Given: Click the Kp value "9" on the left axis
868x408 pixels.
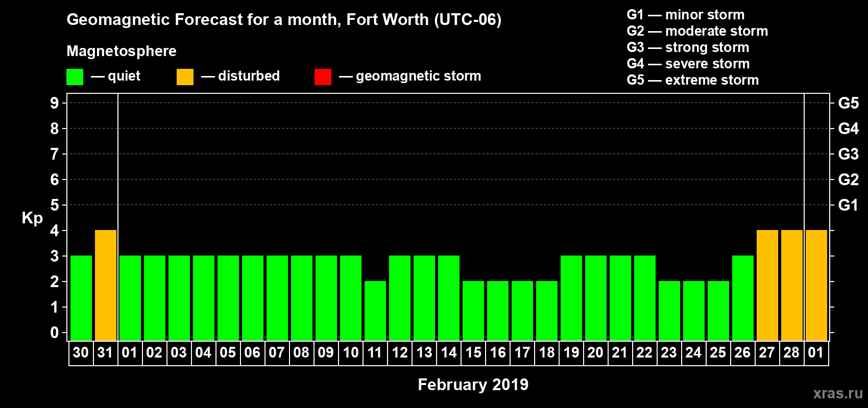Looking at the screenshot, I should (x=55, y=103).
